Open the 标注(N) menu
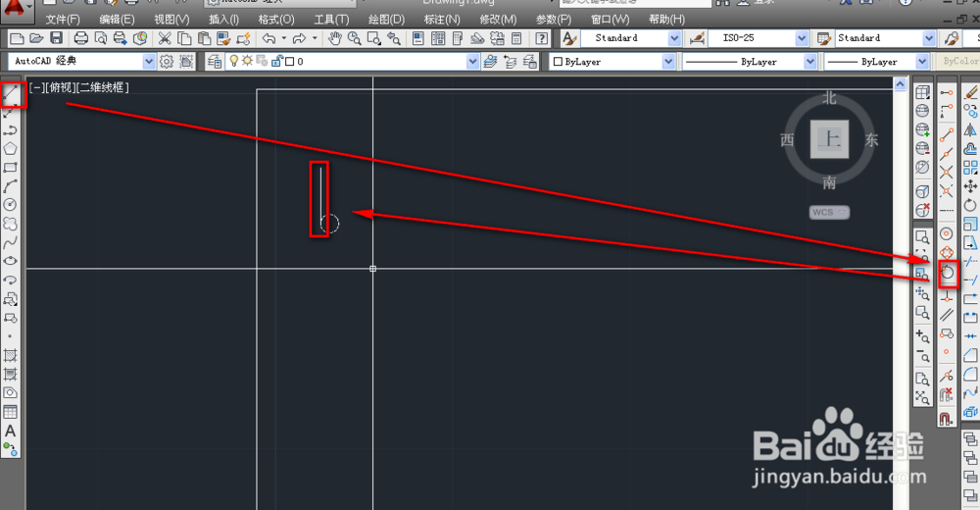The height and width of the screenshot is (510, 980). point(442,20)
